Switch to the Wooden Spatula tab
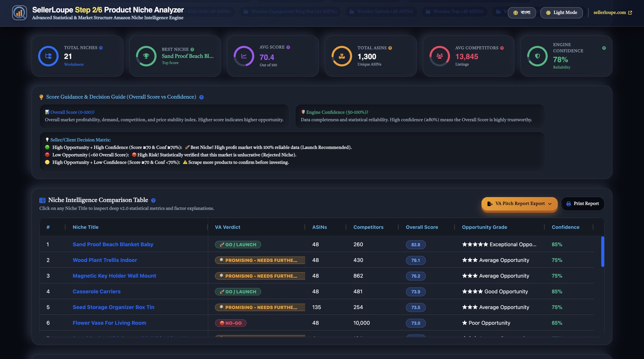 [381, 11]
